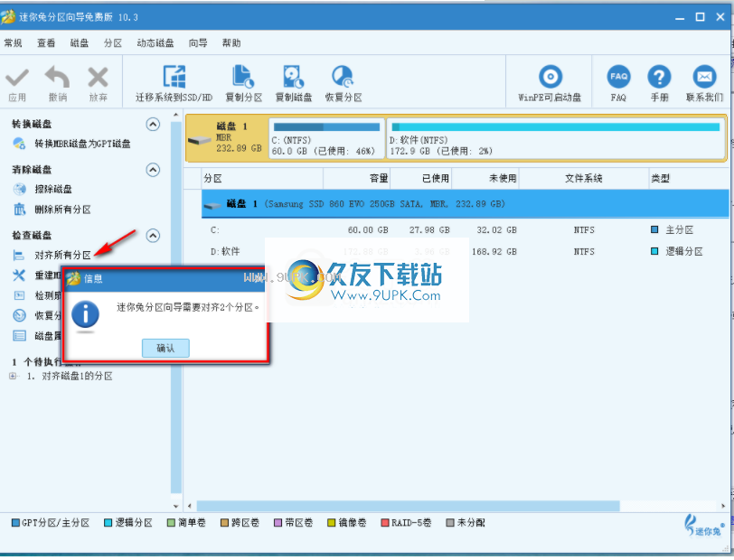The width and height of the screenshot is (734, 560).
Task: Click the Partition (分区) column header
Action: point(262,178)
